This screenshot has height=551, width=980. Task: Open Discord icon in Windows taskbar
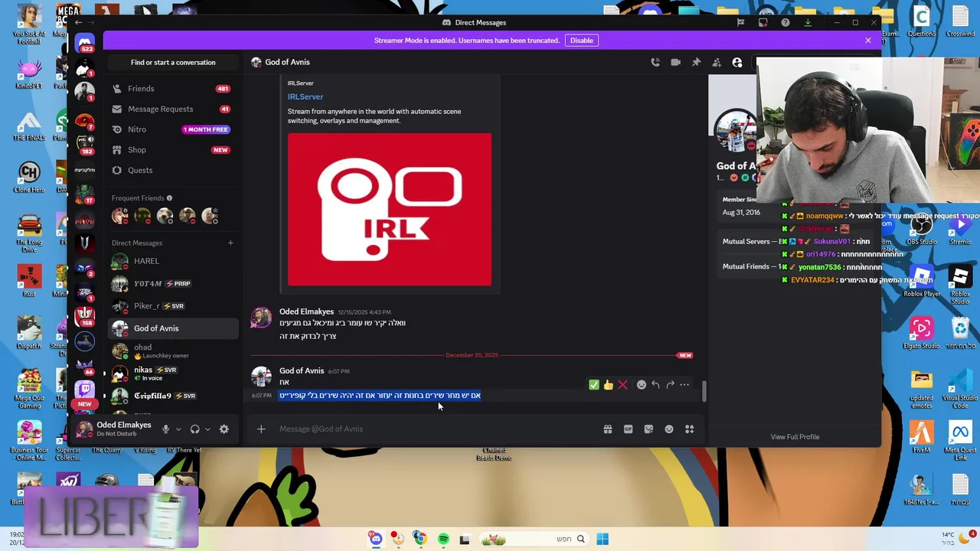pyautogui.click(x=376, y=540)
